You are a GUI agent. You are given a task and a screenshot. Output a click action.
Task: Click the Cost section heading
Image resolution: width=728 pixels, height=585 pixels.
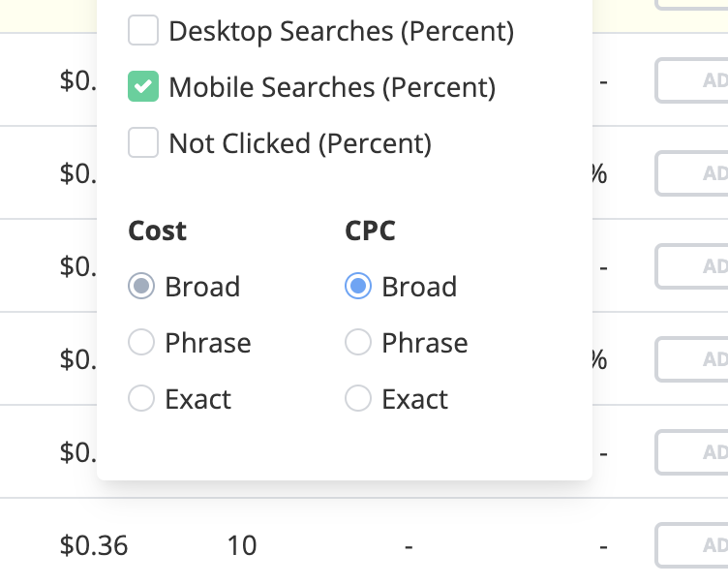[x=157, y=231]
